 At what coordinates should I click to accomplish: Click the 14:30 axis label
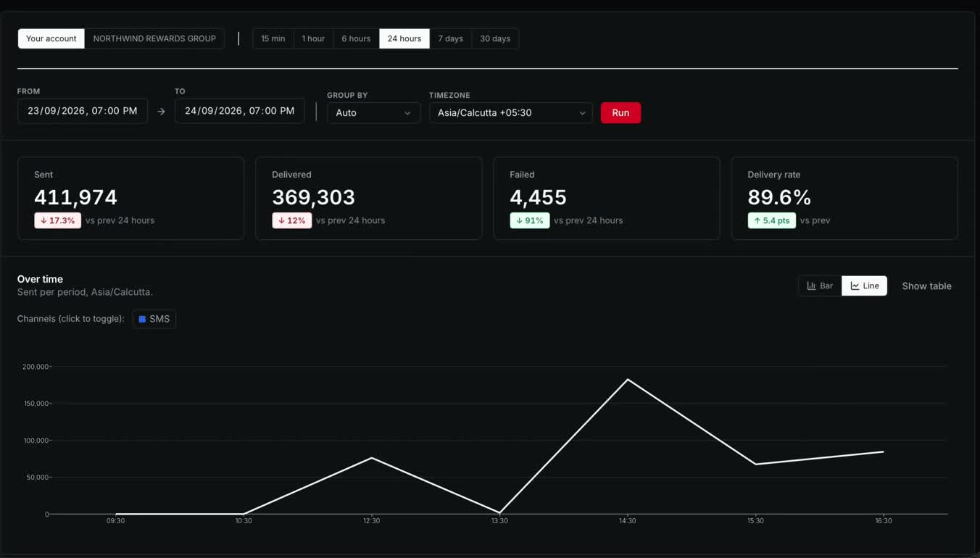(628, 521)
